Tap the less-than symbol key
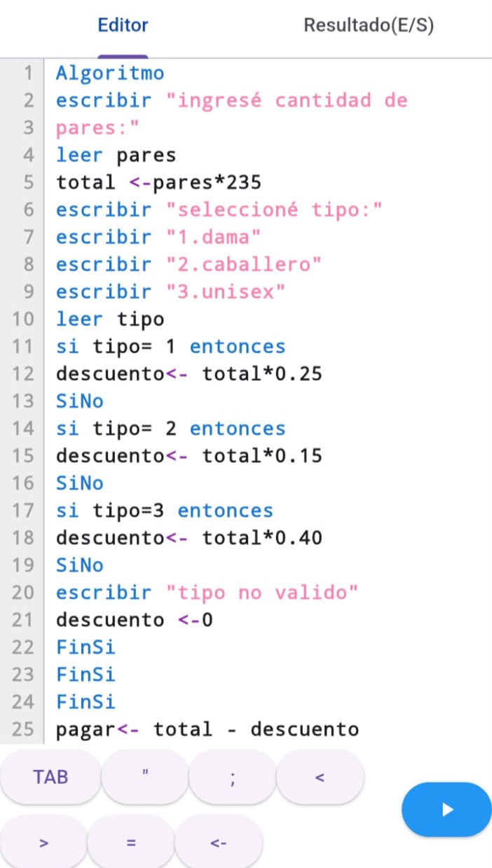This screenshot has height=868, width=492. pyautogui.click(x=320, y=776)
